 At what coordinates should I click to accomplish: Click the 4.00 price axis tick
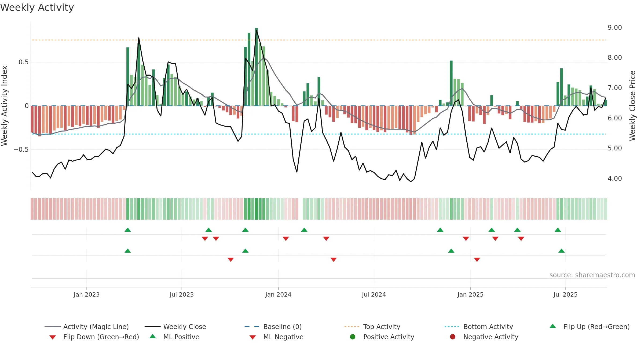pyautogui.click(x=615, y=178)
